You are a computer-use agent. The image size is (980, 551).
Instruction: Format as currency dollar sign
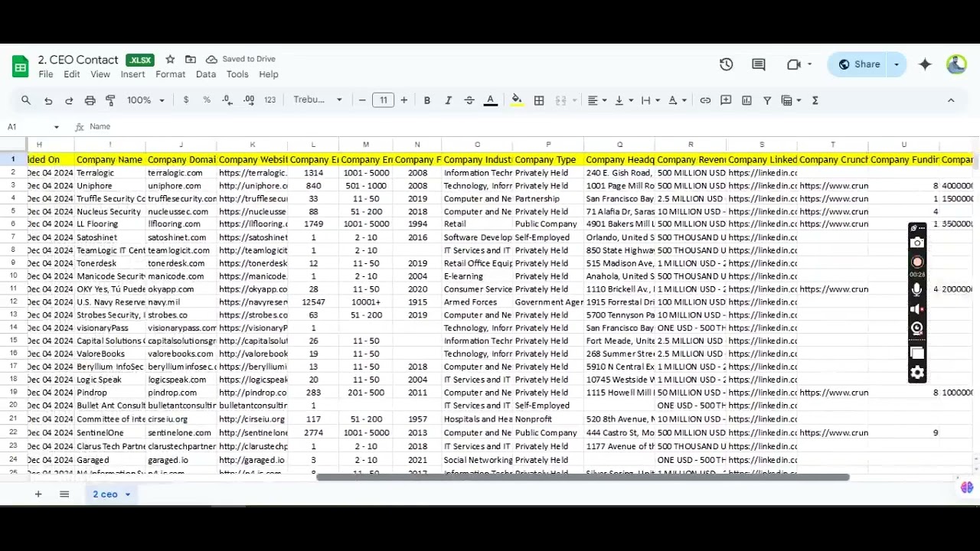click(186, 100)
